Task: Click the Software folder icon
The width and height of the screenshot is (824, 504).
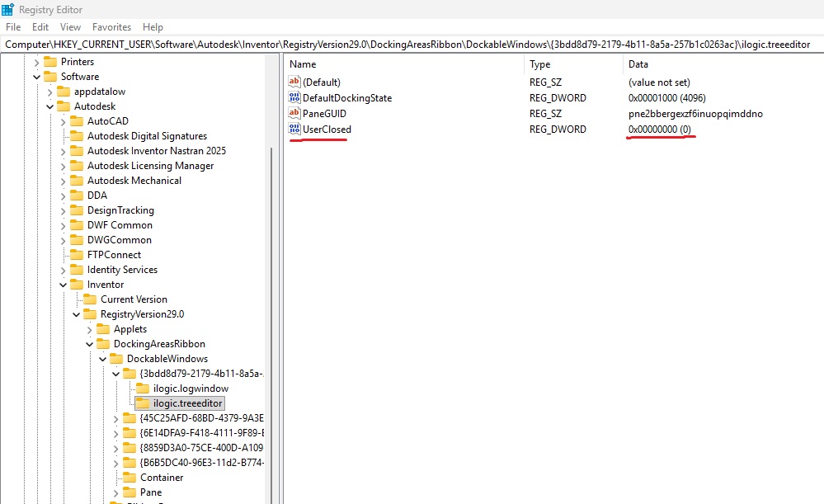Action: pos(50,76)
